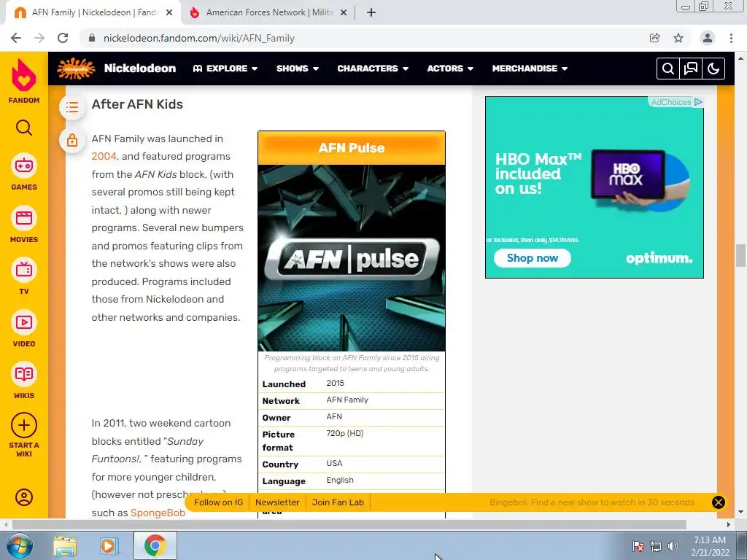Screen dimensions: 747x560
Task: Select the 720p (HD) picture format value
Action: [345, 433]
